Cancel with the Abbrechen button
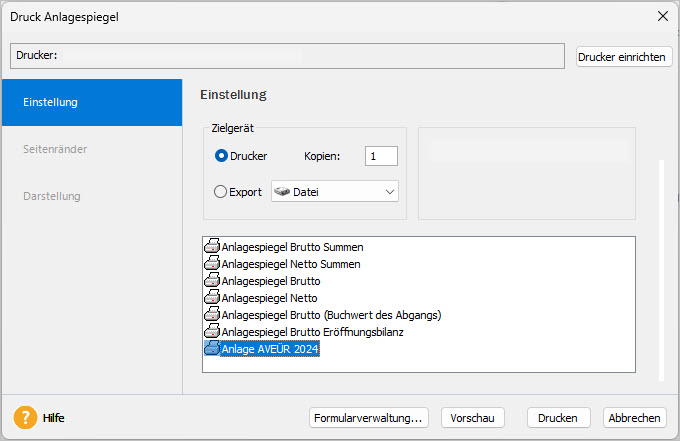This screenshot has width=680, height=441. pyautogui.click(x=633, y=417)
